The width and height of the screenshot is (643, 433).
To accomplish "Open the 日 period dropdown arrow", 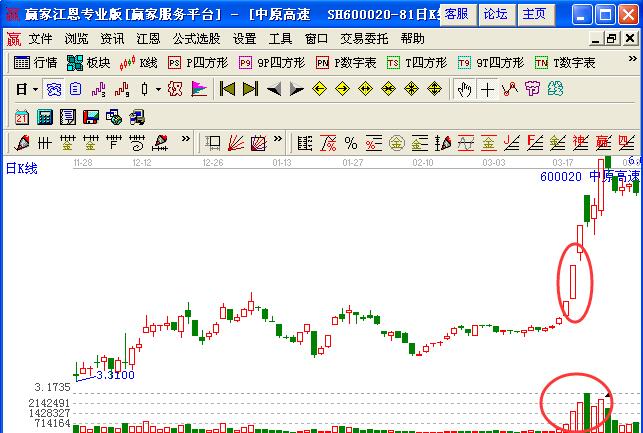I will pyautogui.click(x=35, y=89).
